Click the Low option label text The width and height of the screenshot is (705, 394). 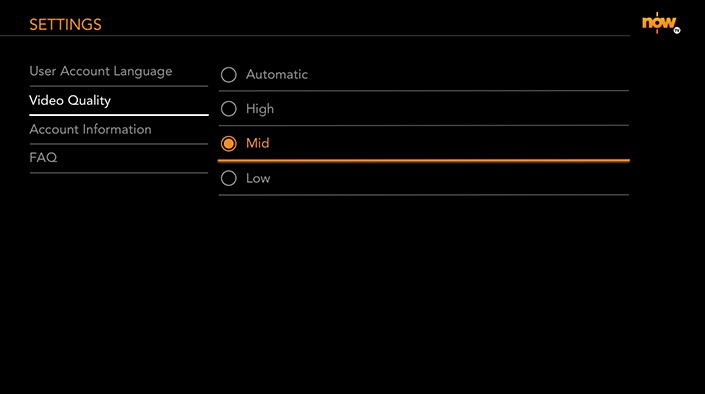pos(258,178)
